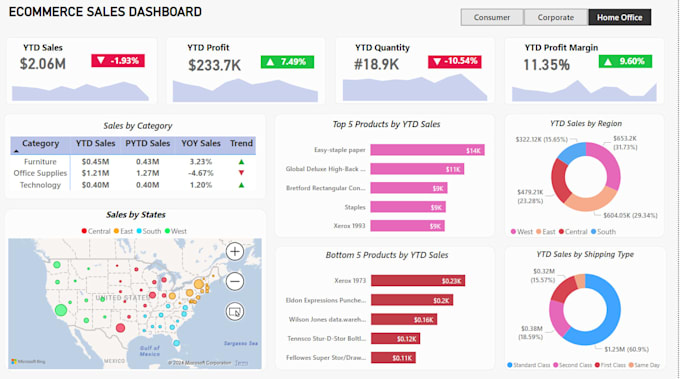Sort table by the Category column arrow
This screenshot has height=379, width=680.
[16, 151]
